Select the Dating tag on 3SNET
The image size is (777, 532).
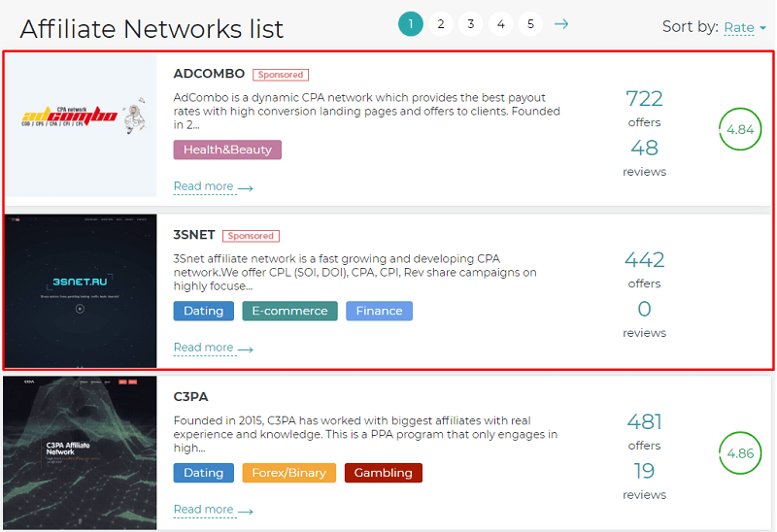coord(204,311)
